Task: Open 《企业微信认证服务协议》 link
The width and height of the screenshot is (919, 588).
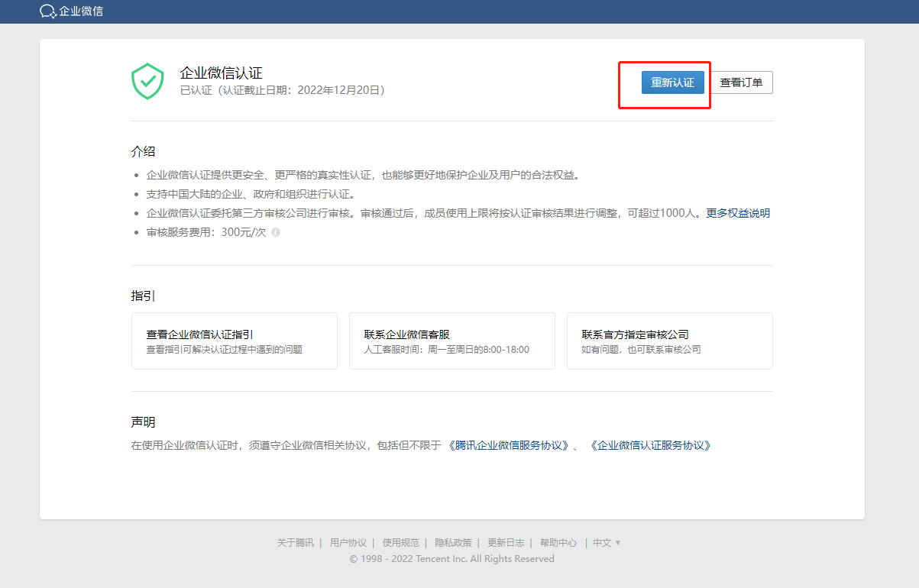Action: [650, 445]
